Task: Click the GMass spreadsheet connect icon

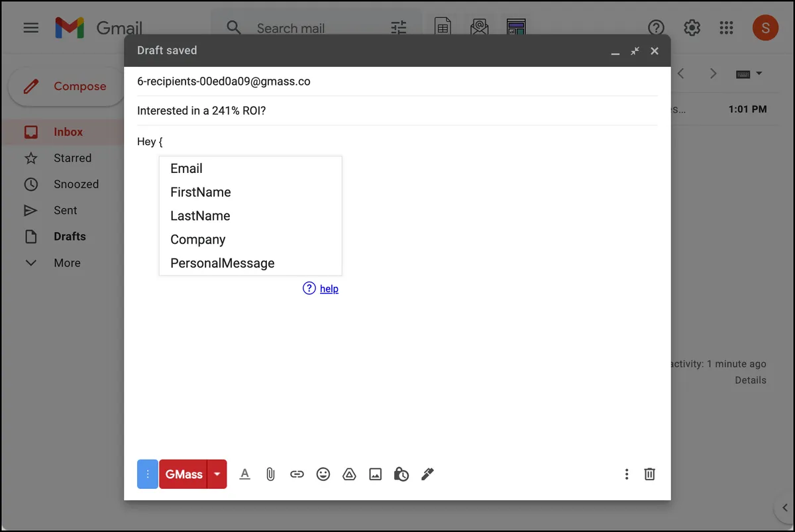Action: pyautogui.click(x=443, y=27)
